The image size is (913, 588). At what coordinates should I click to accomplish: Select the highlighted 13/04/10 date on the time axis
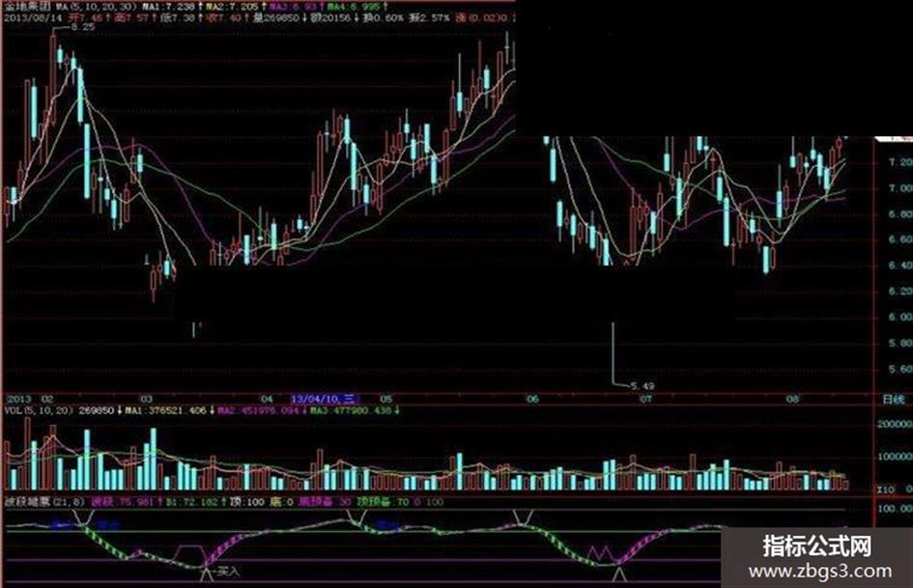[x=325, y=399]
